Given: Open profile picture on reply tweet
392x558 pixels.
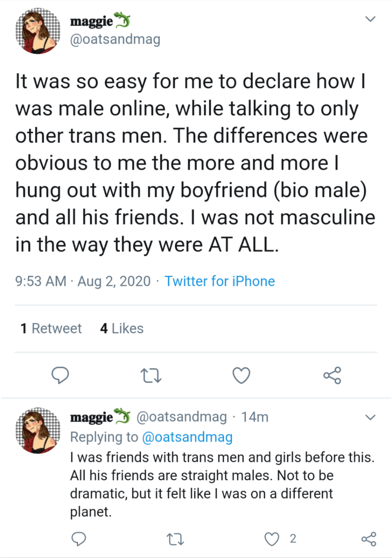Looking at the screenshot, I should [38, 430].
